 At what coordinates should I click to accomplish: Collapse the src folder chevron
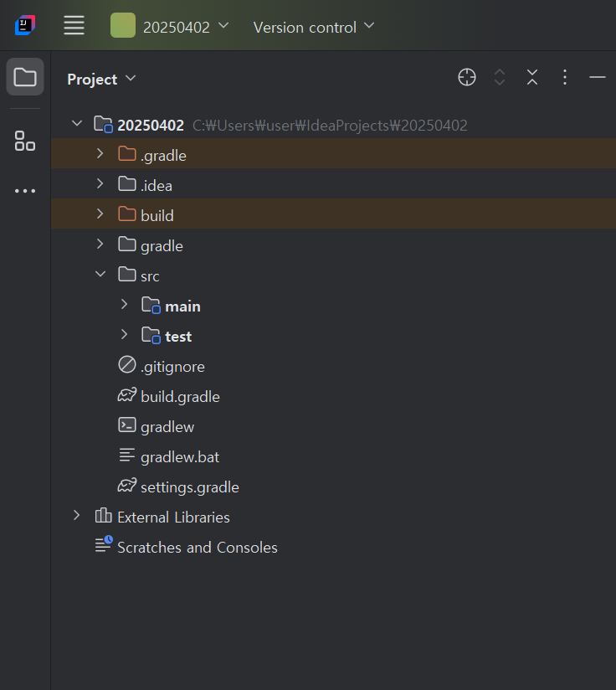pyautogui.click(x=100, y=275)
